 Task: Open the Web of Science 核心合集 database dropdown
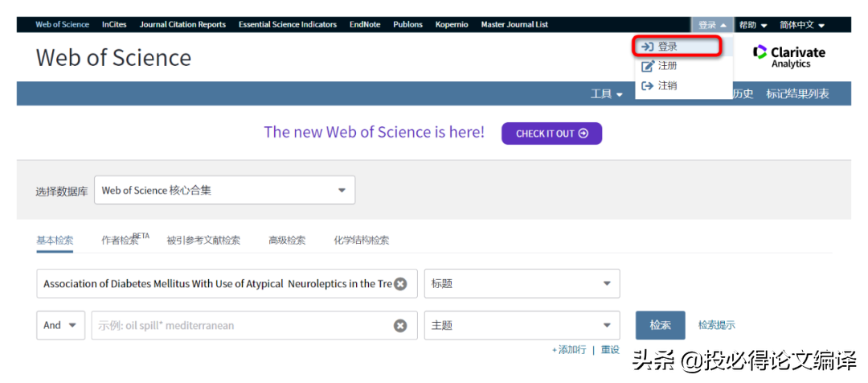tap(224, 191)
